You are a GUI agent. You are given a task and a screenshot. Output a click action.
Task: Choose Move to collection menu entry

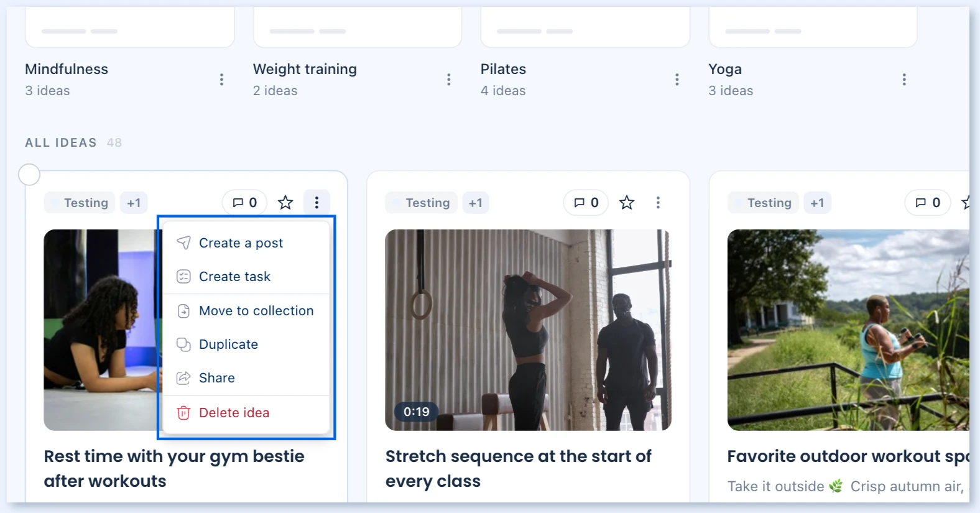[246, 311]
